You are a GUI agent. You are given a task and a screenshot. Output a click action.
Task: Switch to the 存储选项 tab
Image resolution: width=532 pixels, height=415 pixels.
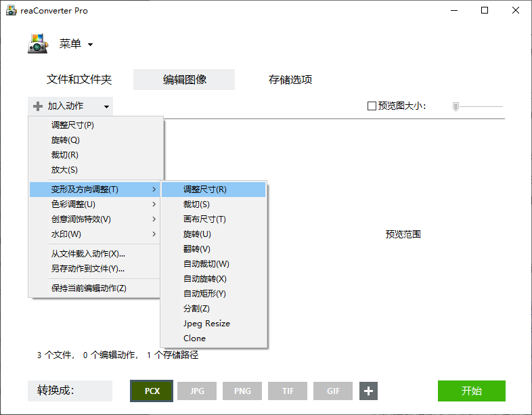pos(290,79)
